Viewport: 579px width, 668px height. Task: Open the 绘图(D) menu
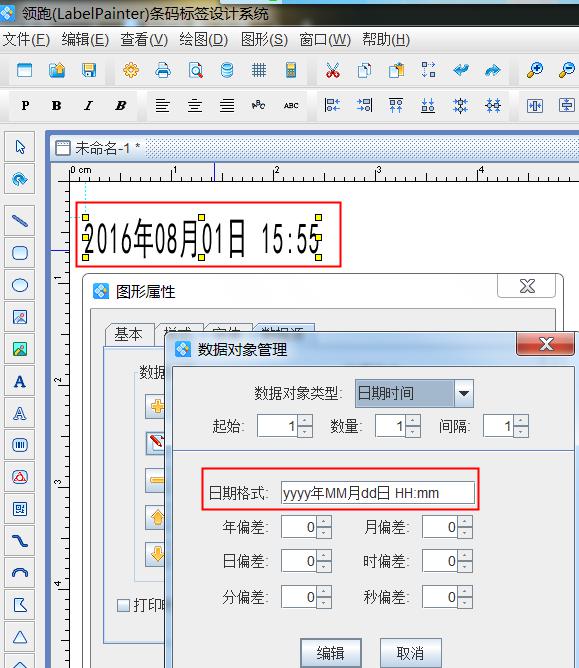(204, 40)
